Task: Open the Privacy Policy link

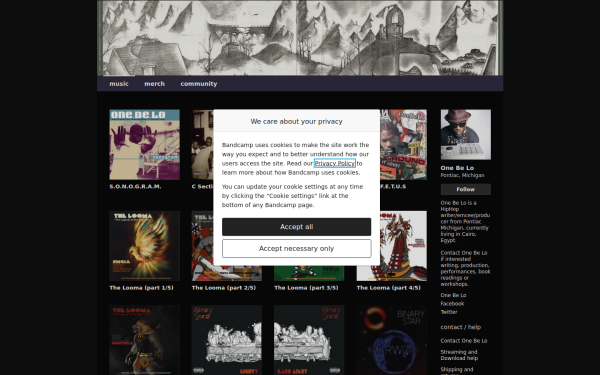Action: (x=334, y=163)
